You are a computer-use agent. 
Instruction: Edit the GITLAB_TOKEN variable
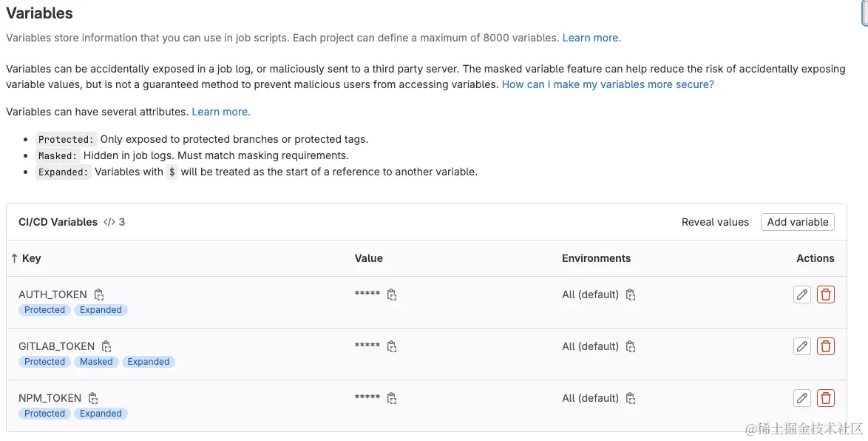[x=802, y=346]
